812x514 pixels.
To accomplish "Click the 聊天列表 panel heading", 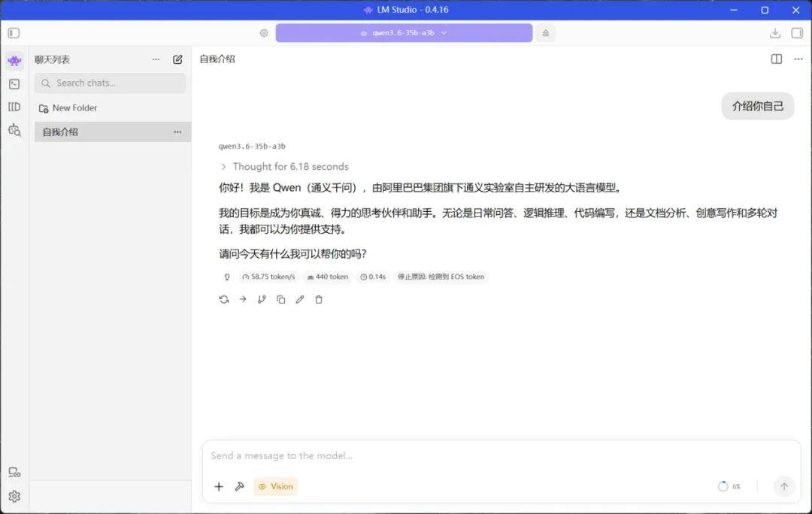I will 53,59.
